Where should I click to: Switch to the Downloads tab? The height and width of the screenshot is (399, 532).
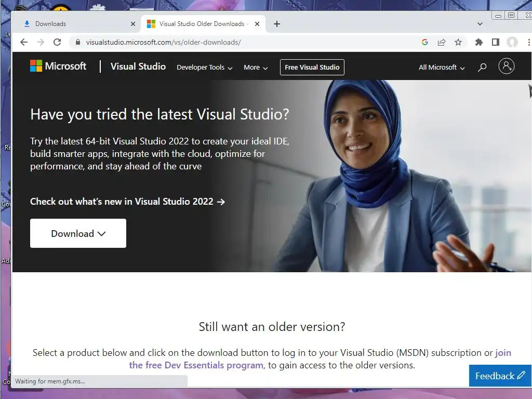(78, 24)
